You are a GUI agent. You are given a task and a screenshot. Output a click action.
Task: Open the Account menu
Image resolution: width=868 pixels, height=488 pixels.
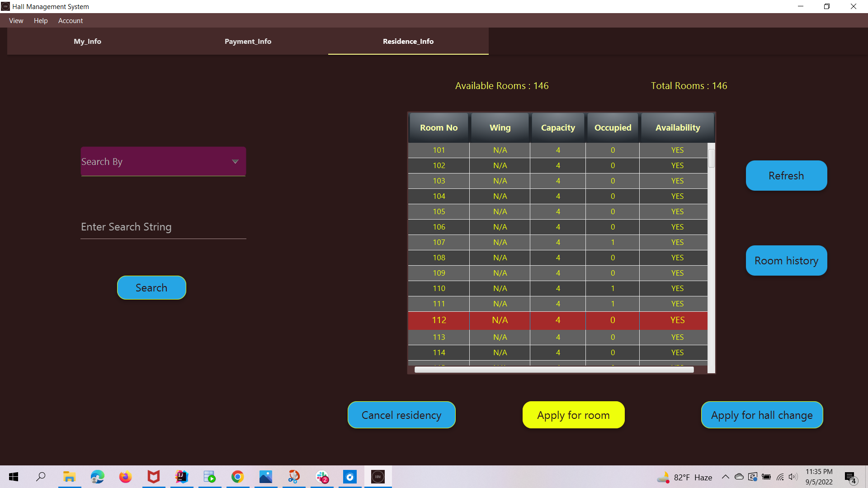pyautogui.click(x=70, y=20)
